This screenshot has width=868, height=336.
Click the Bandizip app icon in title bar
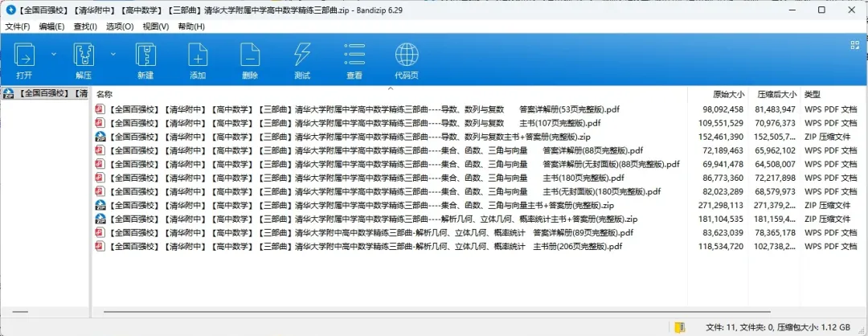pos(10,10)
